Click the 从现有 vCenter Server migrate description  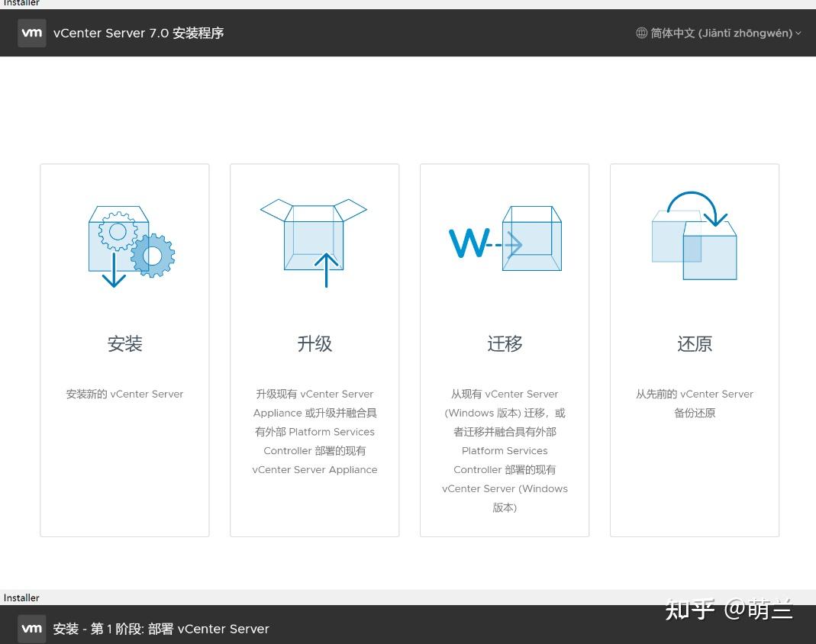[505, 450]
